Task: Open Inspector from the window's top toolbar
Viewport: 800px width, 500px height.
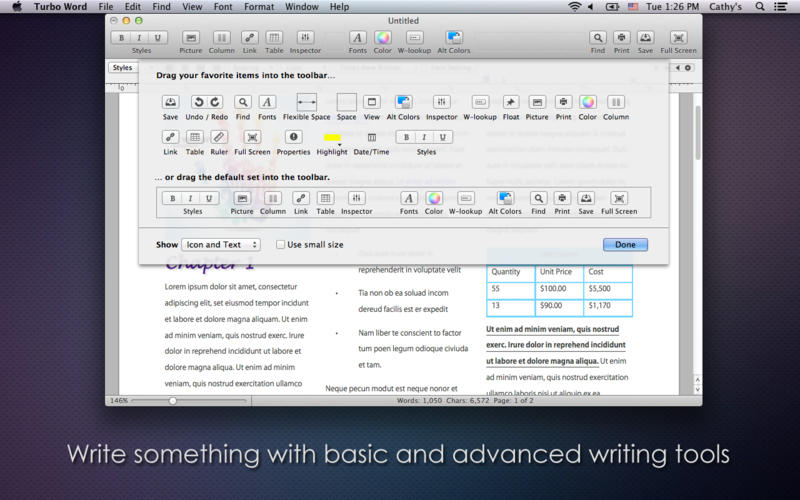Action: click(x=305, y=38)
